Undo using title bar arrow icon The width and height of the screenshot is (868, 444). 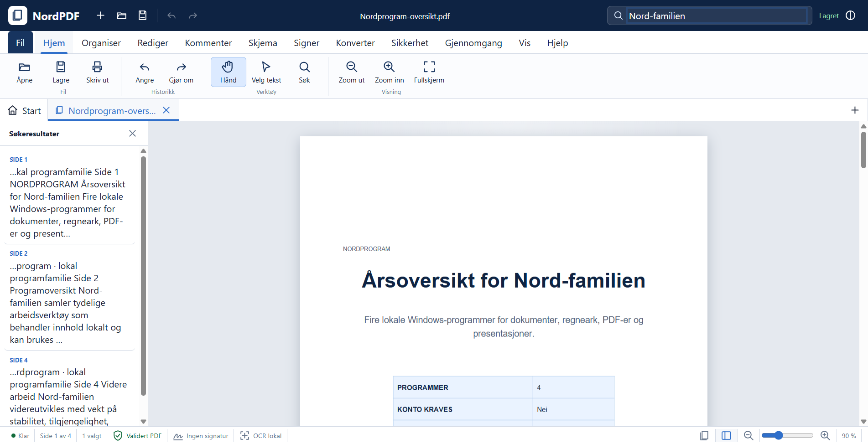coord(172,15)
